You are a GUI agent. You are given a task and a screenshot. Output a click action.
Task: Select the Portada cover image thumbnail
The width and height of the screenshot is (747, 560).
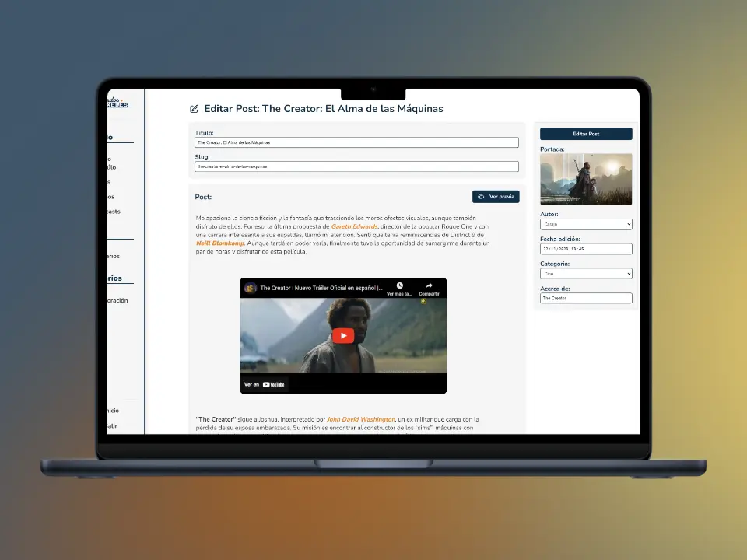(x=586, y=179)
